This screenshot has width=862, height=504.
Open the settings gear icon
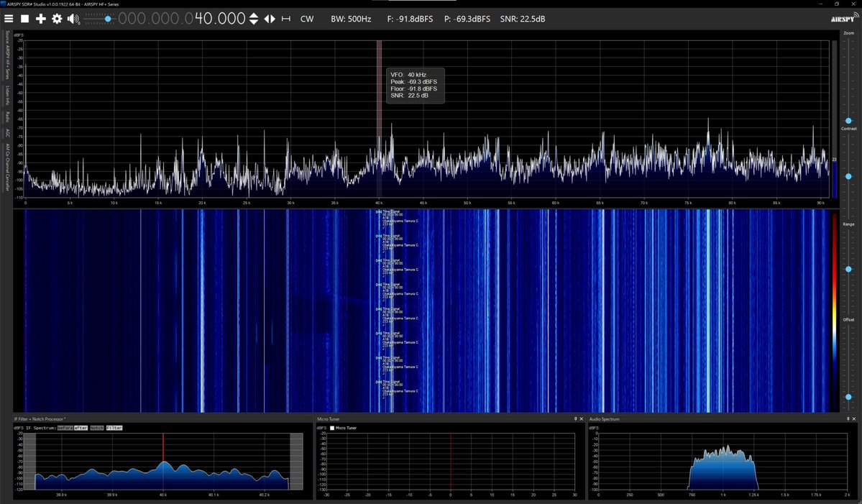tap(56, 19)
